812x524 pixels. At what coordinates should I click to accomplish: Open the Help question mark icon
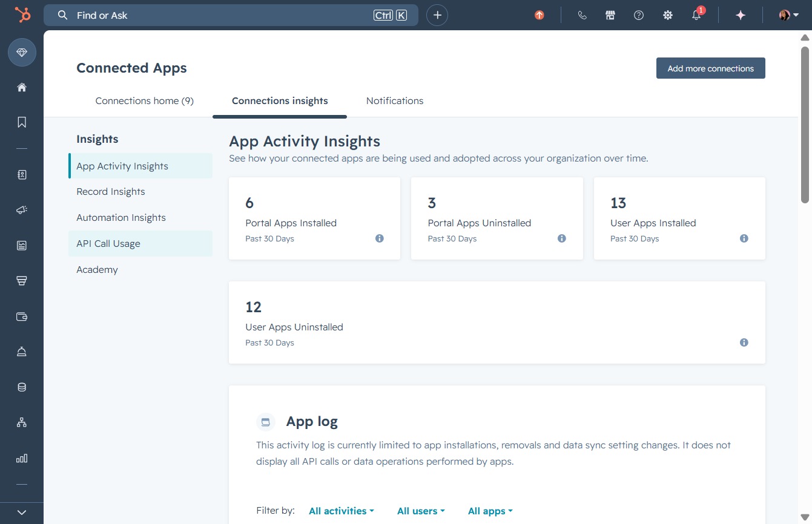[x=639, y=15]
